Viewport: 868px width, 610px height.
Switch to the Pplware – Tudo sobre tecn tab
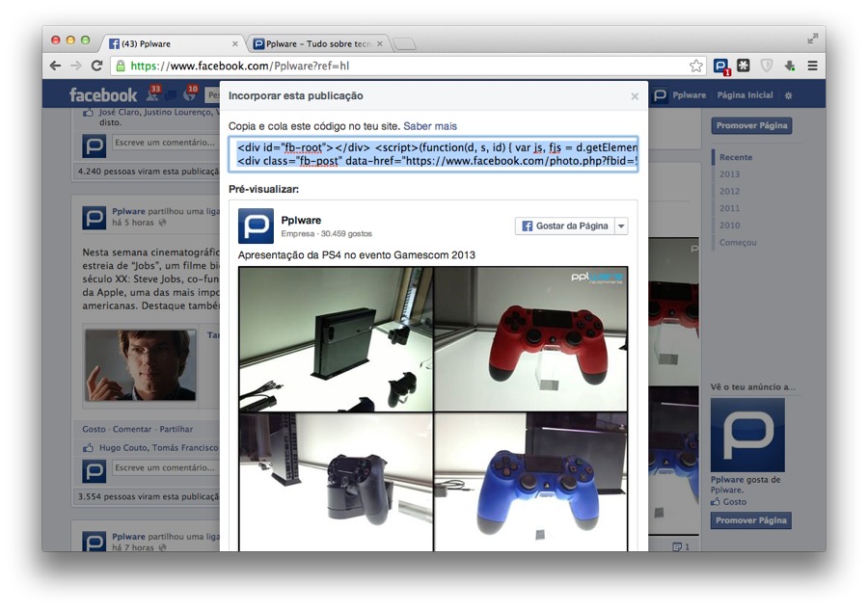click(318, 43)
